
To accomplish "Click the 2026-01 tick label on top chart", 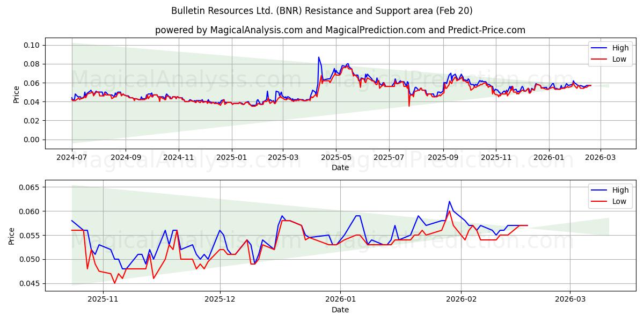I will click(549, 158).
